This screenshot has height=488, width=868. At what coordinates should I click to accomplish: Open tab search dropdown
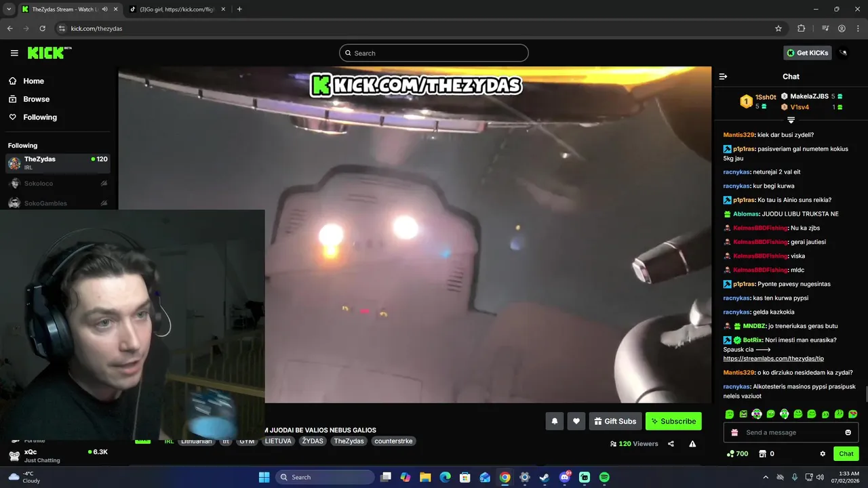click(8, 9)
